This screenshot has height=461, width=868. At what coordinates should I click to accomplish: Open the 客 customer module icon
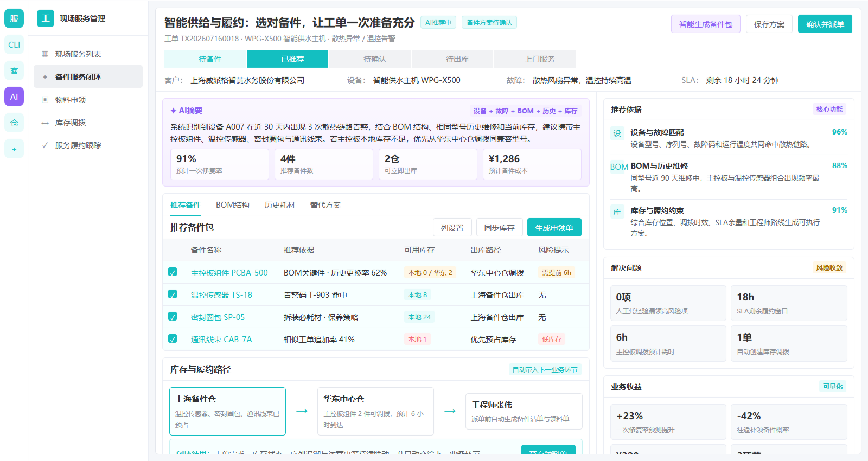click(x=14, y=71)
